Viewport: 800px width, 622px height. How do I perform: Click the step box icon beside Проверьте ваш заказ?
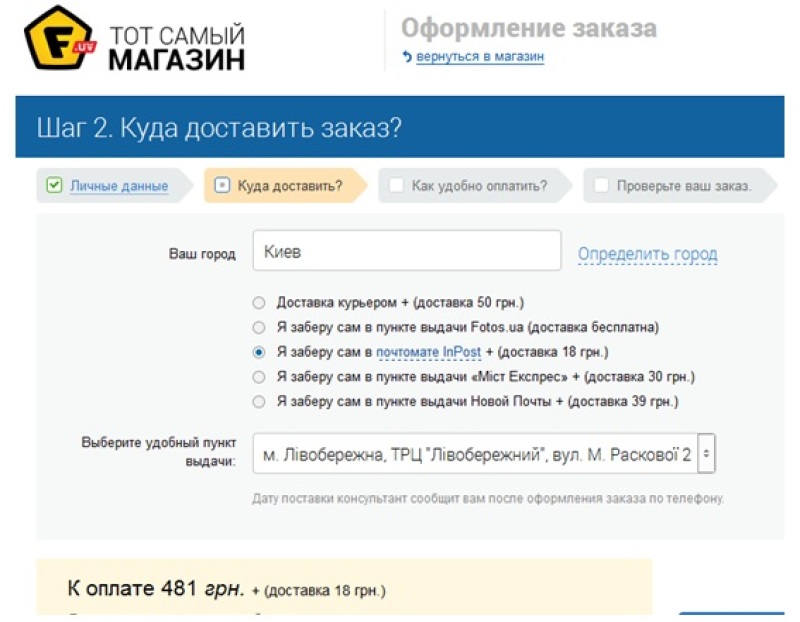coord(601,185)
